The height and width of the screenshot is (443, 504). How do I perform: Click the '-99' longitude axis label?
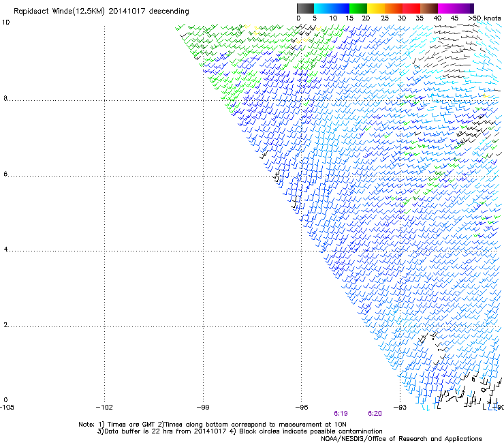[x=203, y=408]
